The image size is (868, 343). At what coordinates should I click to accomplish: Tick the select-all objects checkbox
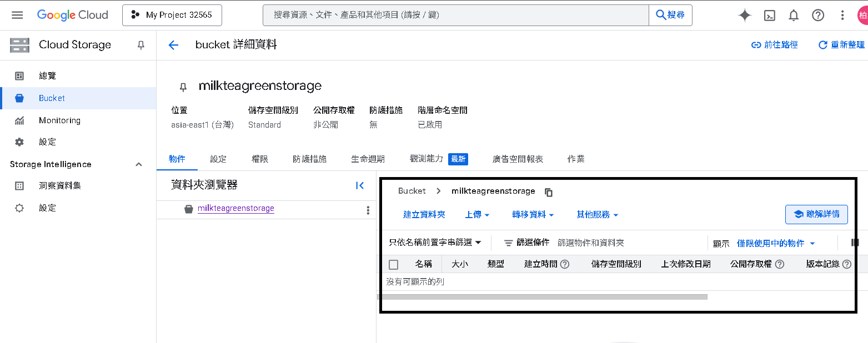click(393, 265)
